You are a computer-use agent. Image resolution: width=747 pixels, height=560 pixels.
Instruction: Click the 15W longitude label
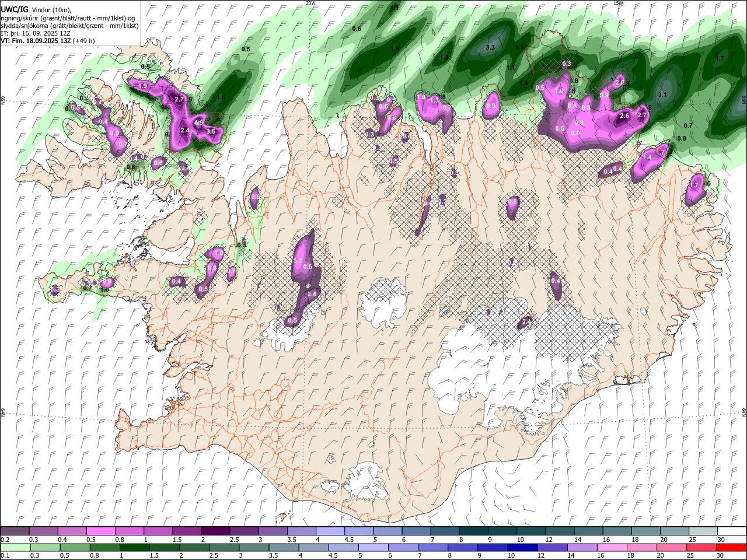tap(619, 3)
